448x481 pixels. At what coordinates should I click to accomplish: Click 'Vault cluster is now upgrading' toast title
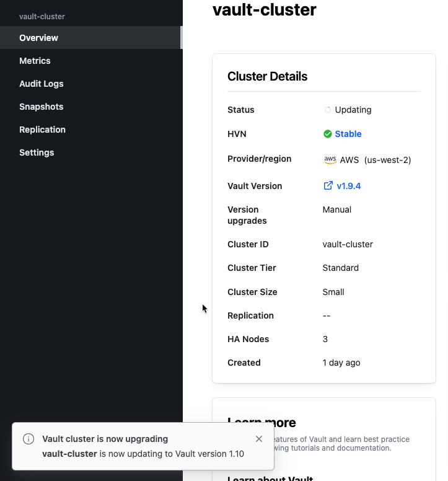(105, 439)
